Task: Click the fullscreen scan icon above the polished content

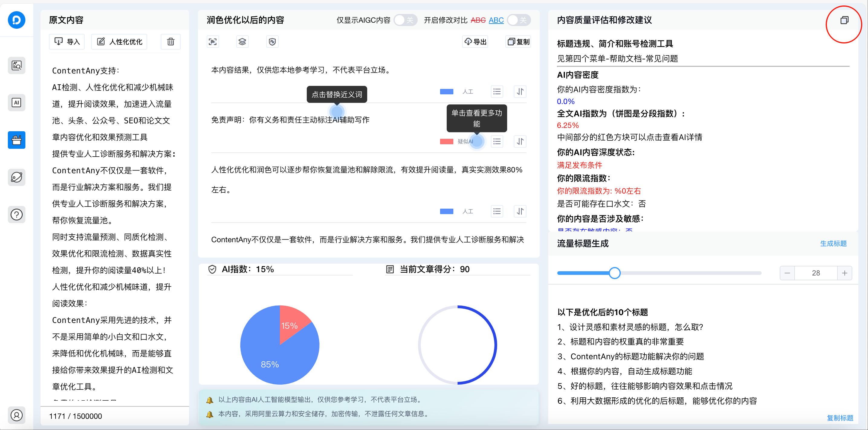Action: click(213, 41)
